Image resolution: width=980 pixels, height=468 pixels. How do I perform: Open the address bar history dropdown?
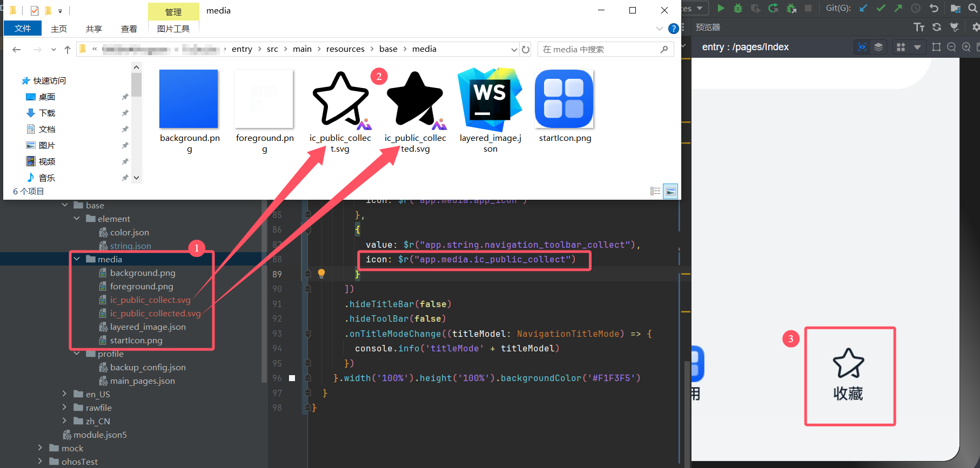click(514, 49)
